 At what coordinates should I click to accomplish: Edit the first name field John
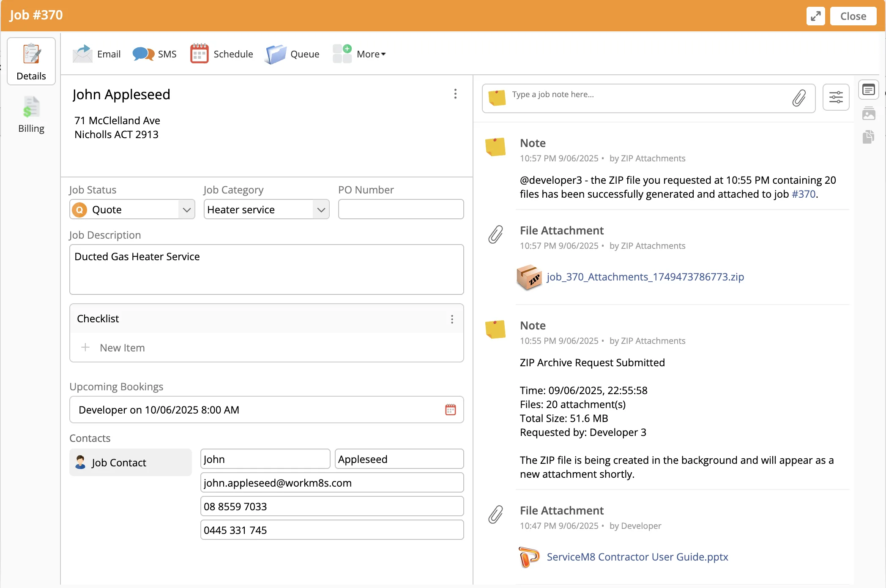(x=265, y=459)
